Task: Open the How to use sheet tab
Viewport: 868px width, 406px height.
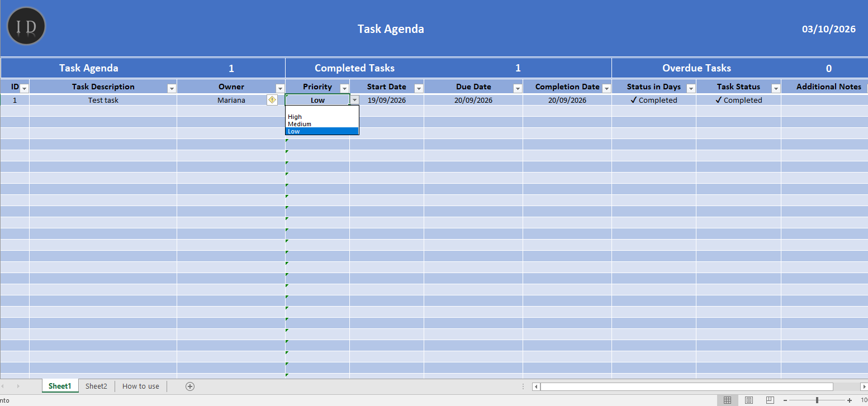Action: pos(141,386)
